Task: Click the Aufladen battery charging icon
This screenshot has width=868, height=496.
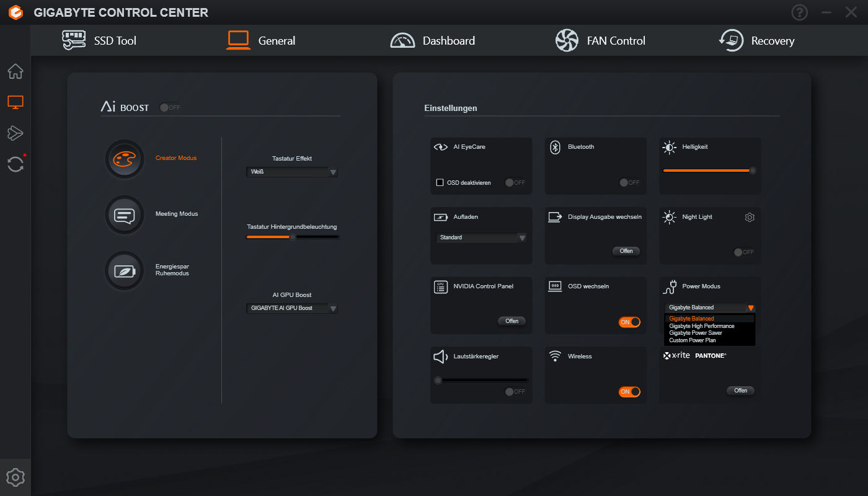Action: coord(440,218)
